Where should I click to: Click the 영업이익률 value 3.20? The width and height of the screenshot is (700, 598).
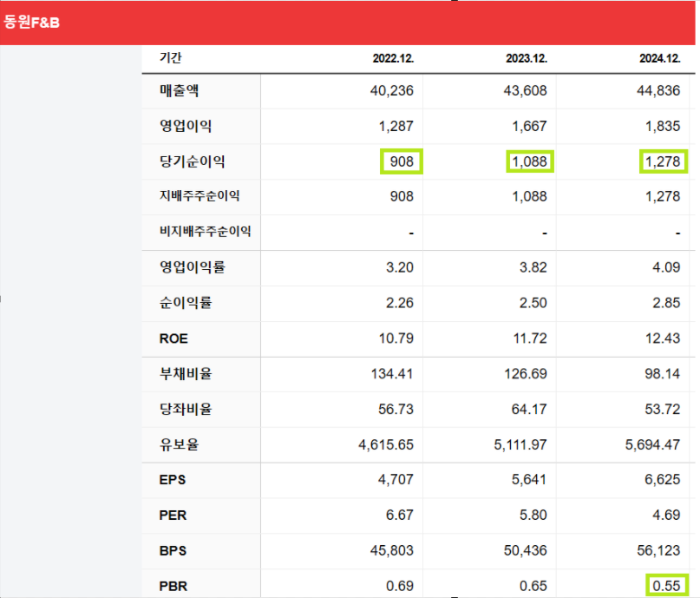click(x=400, y=267)
